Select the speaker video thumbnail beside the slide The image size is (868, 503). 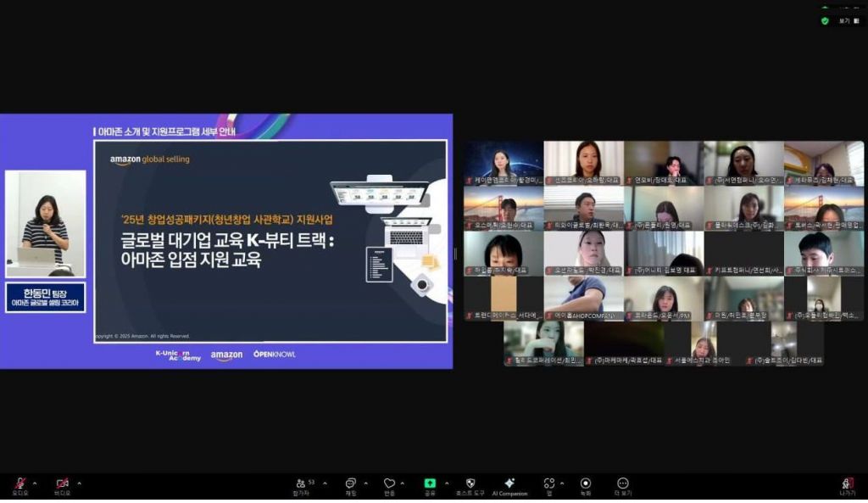point(46,224)
